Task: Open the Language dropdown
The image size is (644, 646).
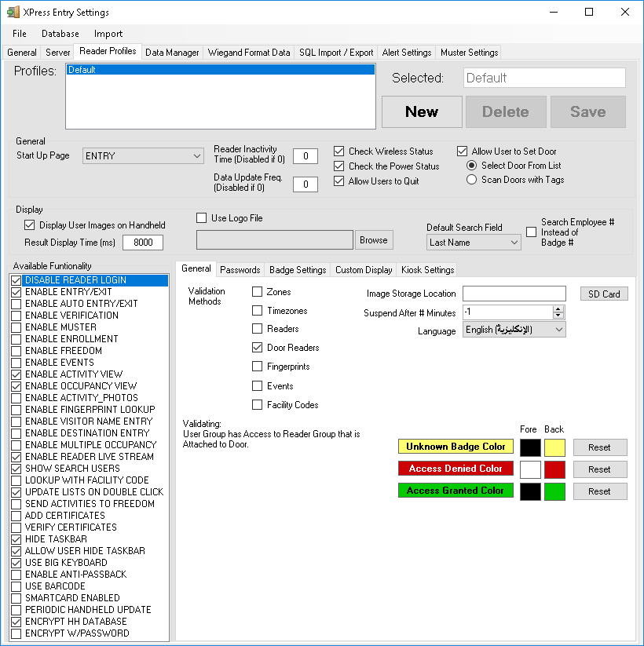Action: click(514, 330)
